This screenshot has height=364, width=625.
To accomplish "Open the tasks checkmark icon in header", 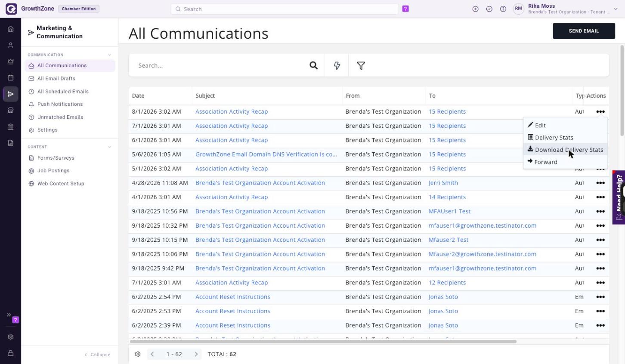I will [x=489, y=9].
